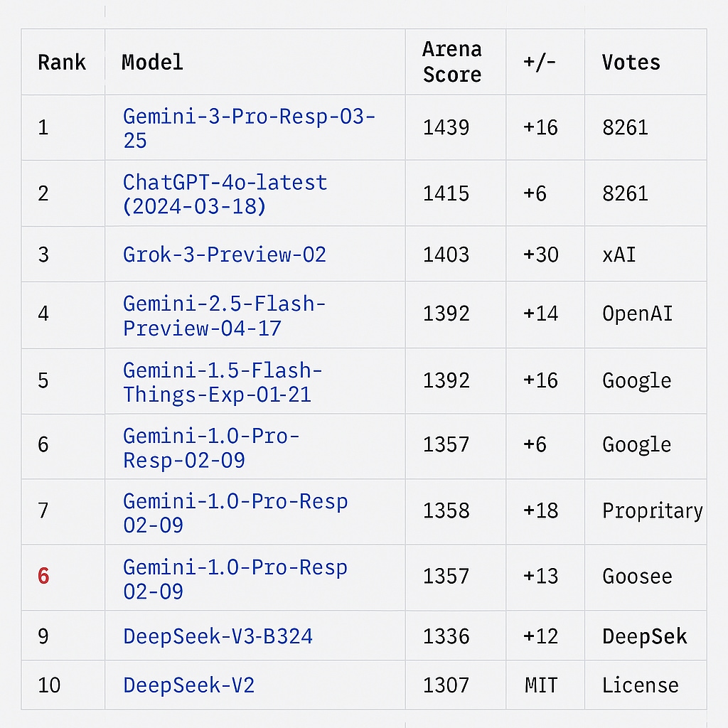Open the DeepSeek-V3-B324 model link
Screen dimensions: 728x728
[218, 636]
